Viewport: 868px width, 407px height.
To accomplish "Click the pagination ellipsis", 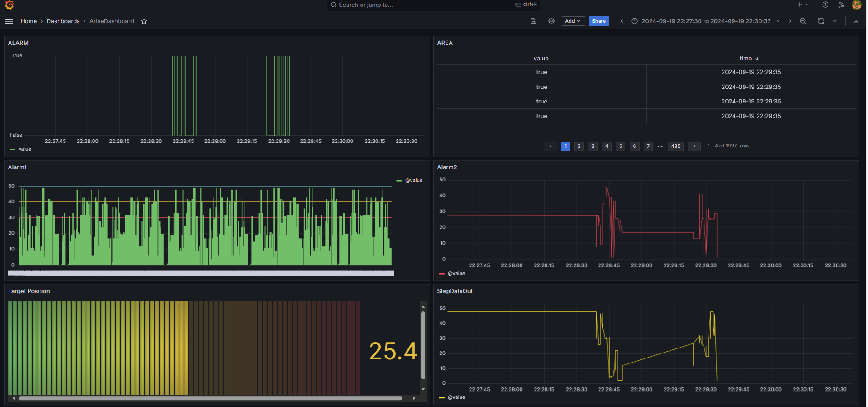I will coord(660,146).
